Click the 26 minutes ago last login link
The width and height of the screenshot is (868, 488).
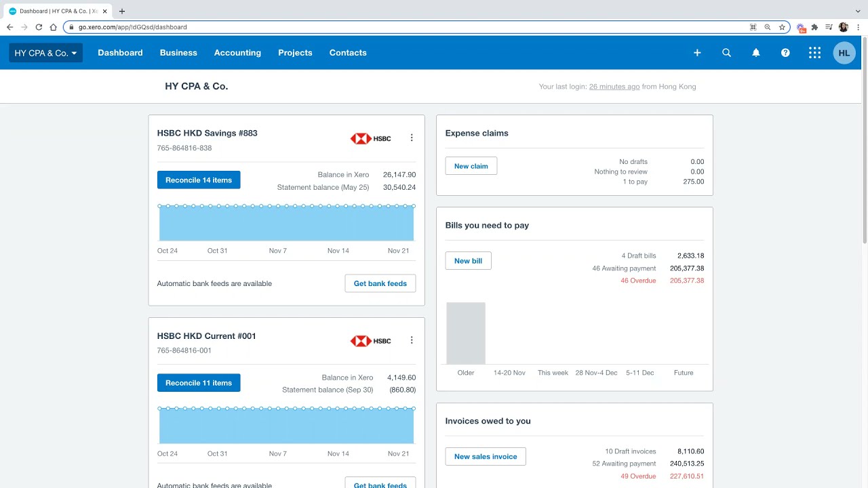coord(614,87)
